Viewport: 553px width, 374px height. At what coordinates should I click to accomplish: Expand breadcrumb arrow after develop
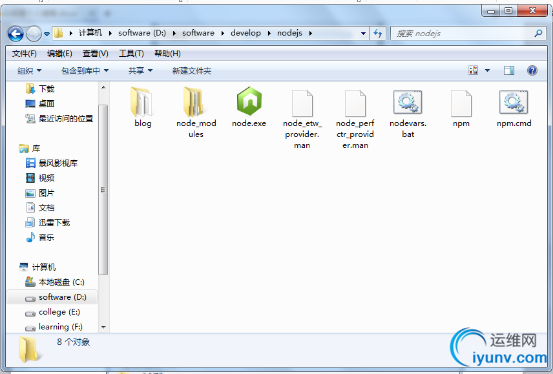[269, 33]
